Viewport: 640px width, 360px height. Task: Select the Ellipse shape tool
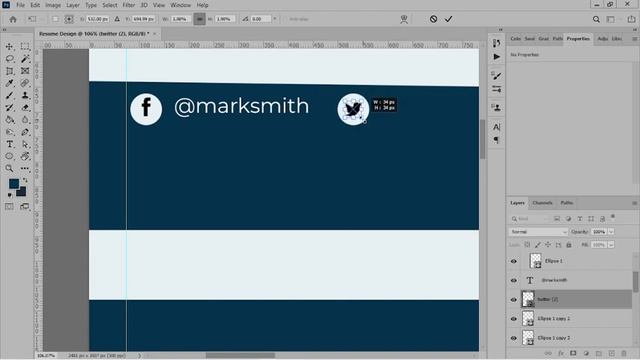[x=9, y=156]
